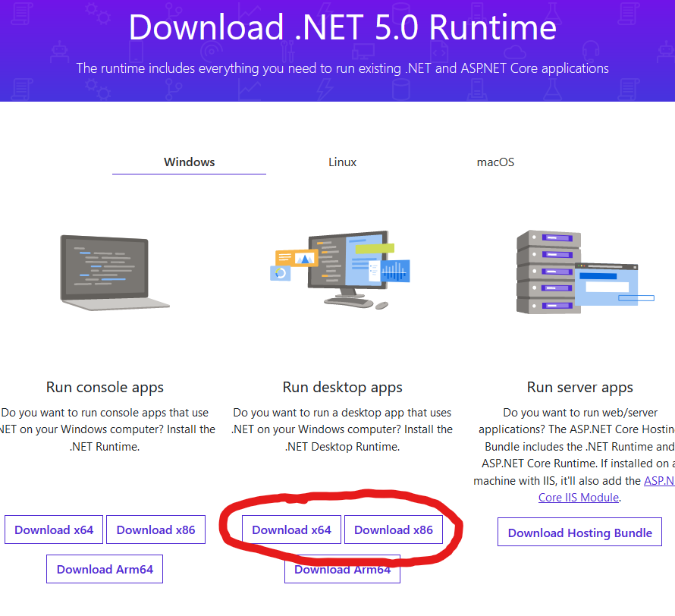Screen dimensions: 675x616
Task: Click the desktop monitor apps illustration
Action: 340,270
